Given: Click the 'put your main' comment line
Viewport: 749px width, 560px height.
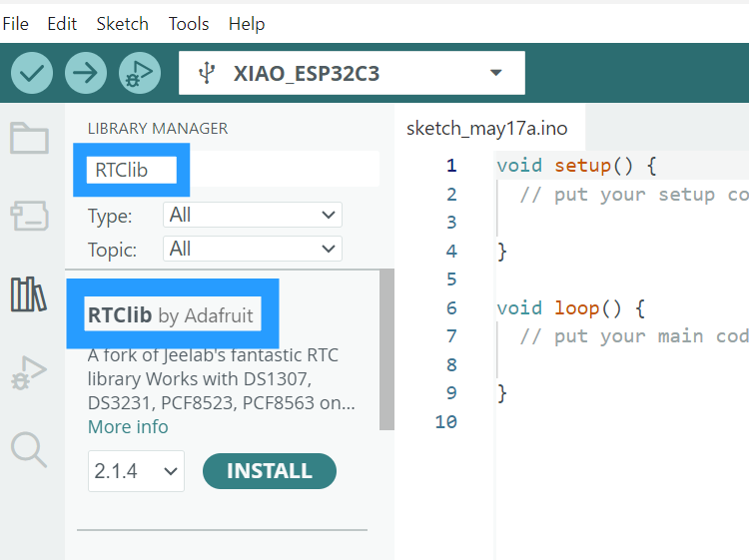Looking at the screenshot, I should pos(634,336).
